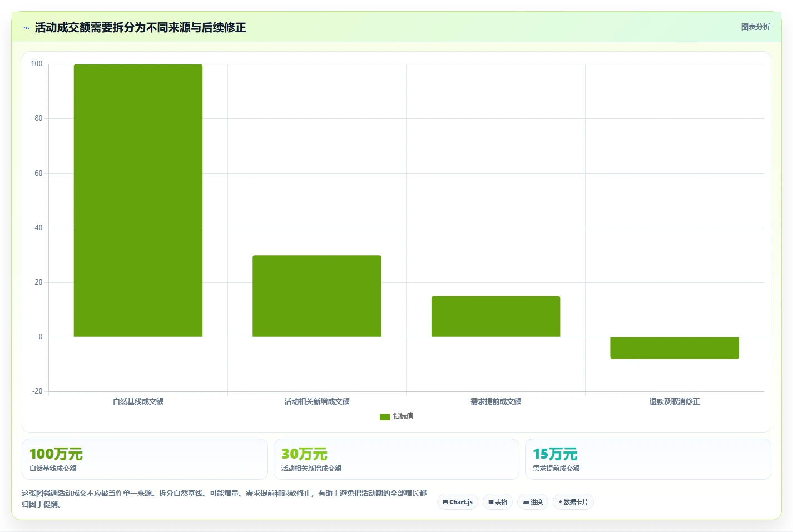Screen dimensions: 793x532
Task: Select the 进度 tag chip
Action: coord(533,502)
